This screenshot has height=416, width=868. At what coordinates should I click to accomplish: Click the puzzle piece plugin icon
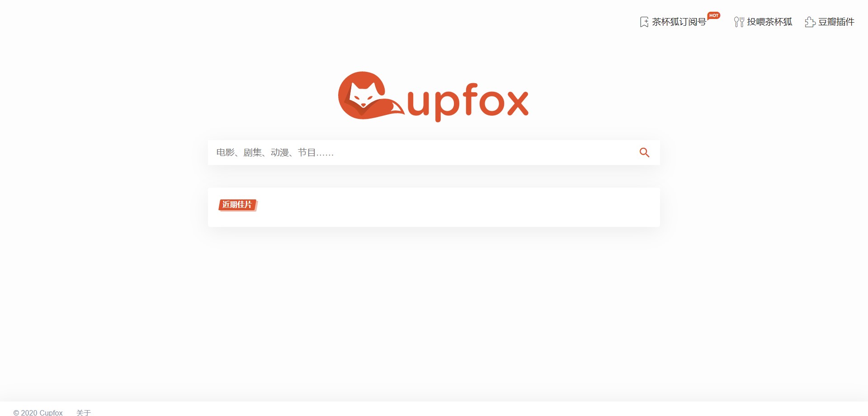tap(810, 22)
